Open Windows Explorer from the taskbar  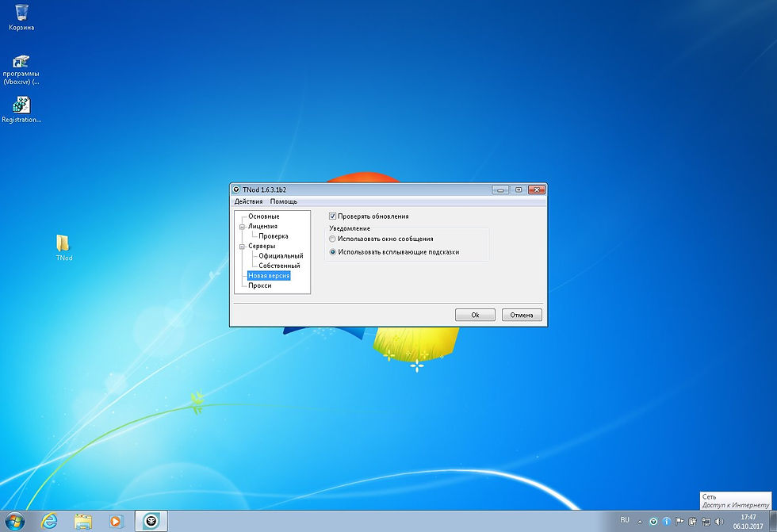82,521
